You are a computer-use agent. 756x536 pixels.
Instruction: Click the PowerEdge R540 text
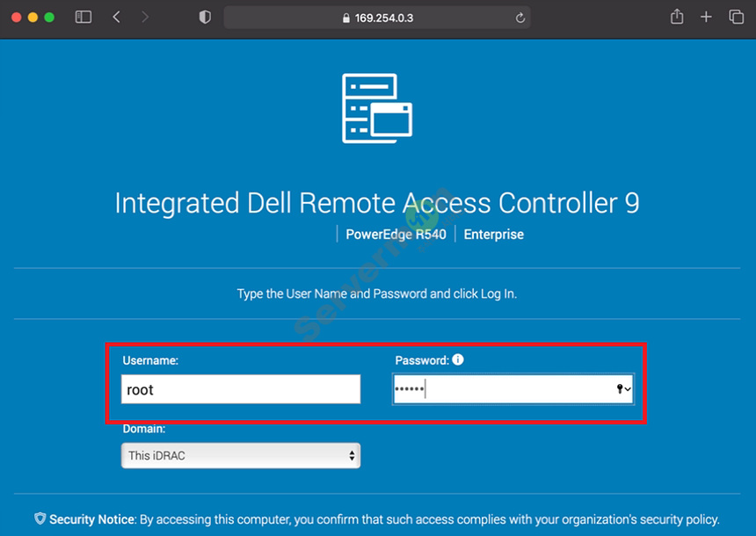click(x=396, y=235)
